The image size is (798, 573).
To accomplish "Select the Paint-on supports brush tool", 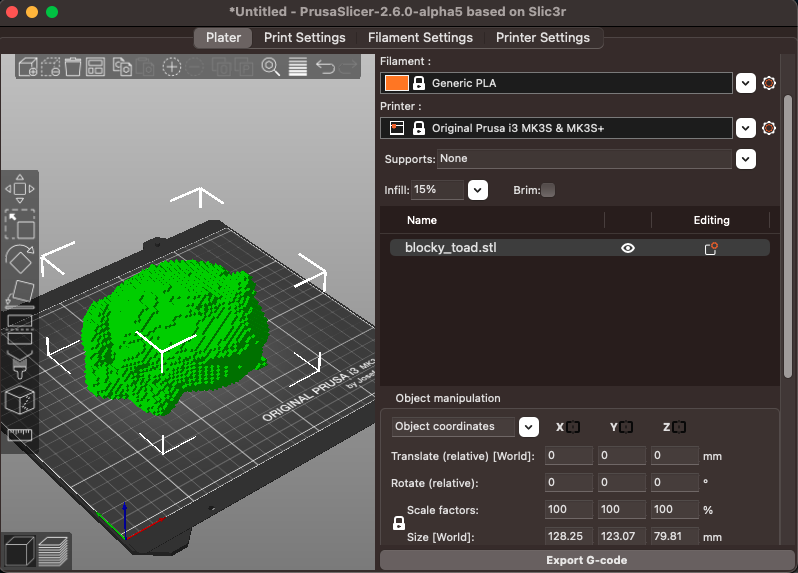I will [x=19, y=365].
